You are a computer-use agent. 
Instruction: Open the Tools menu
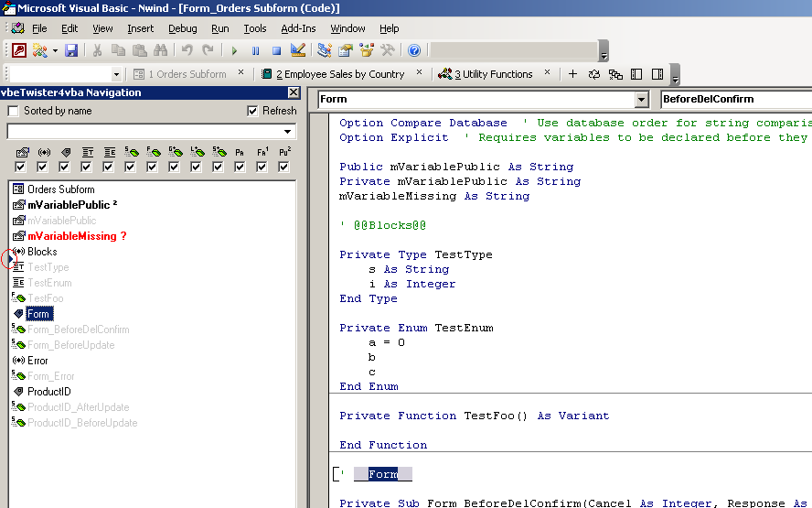(x=255, y=28)
